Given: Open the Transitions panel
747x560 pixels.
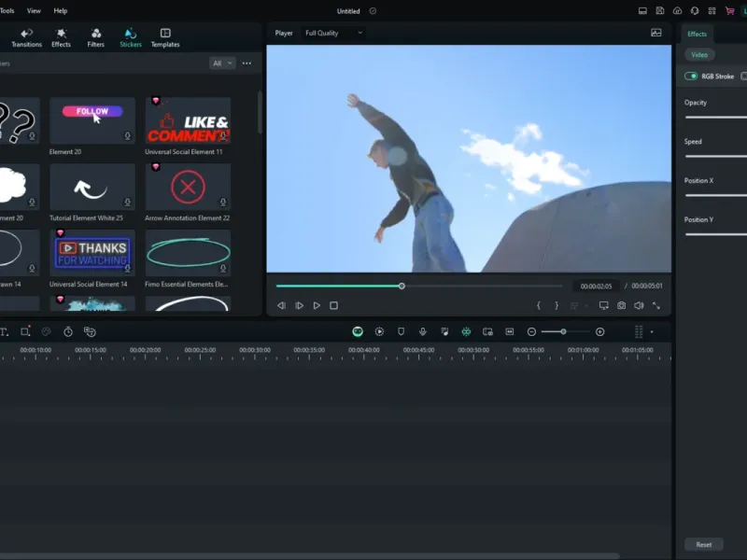Looking at the screenshot, I should (x=27, y=37).
